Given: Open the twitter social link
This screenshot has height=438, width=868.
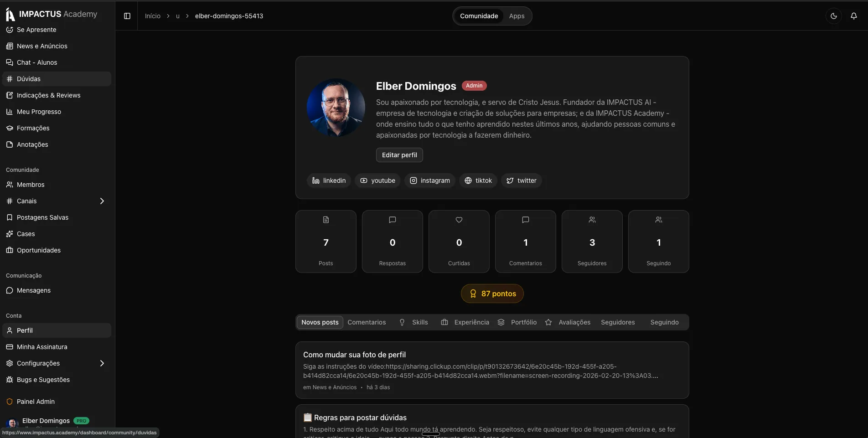Looking at the screenshot, I should coord(521,180).
